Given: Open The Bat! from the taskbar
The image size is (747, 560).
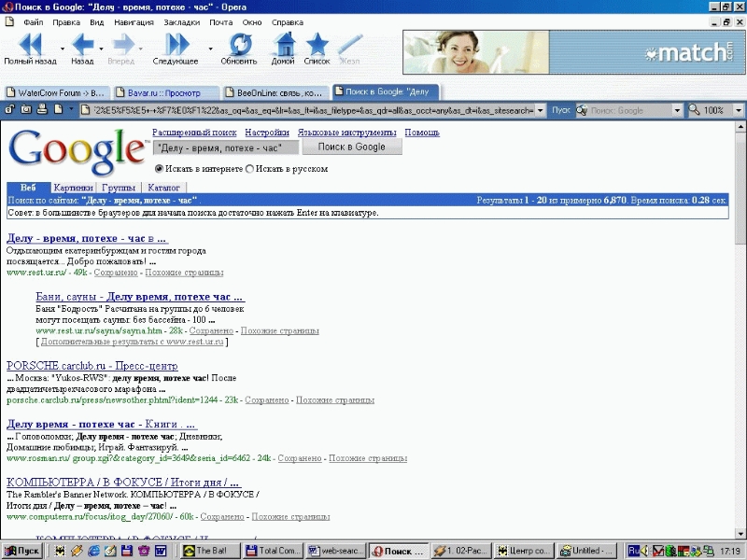Looking at the screenshot, I should [210, 551].
